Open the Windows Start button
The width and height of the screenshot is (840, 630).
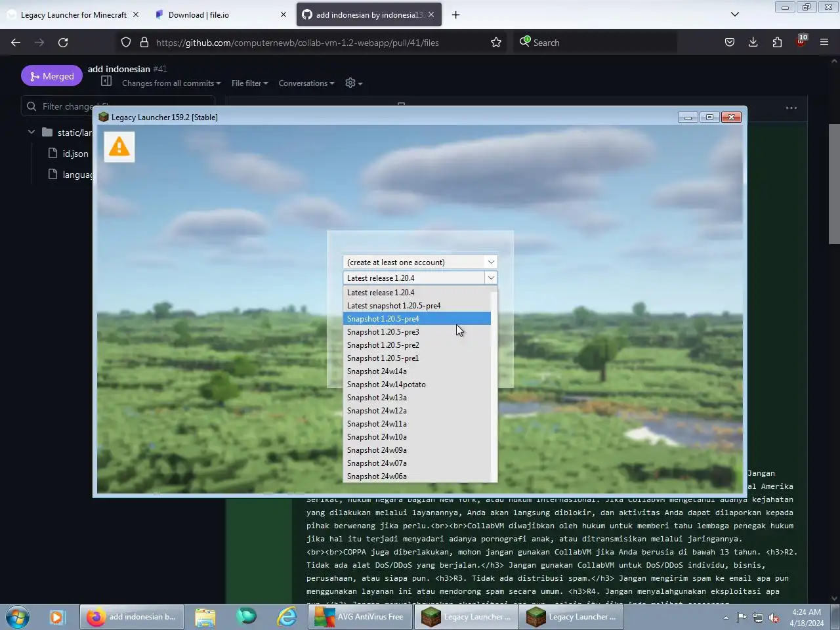click(x=18, y=617)
